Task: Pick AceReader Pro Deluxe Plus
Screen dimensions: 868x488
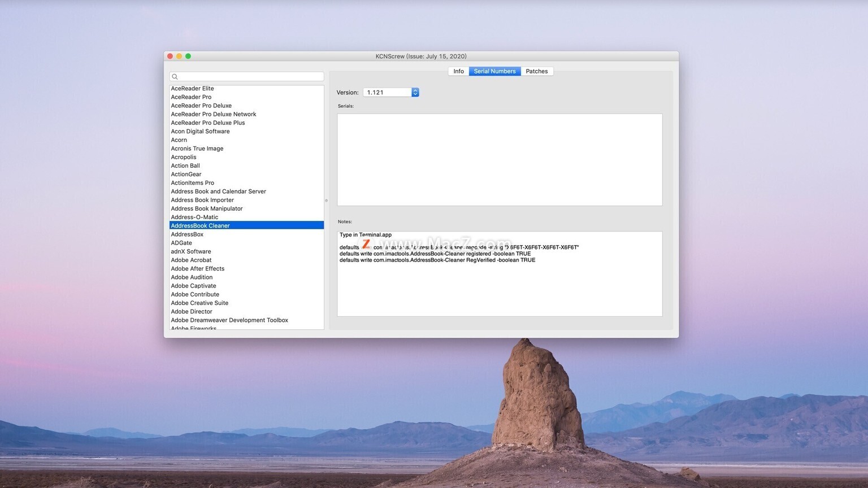Action: coord(246,123)
